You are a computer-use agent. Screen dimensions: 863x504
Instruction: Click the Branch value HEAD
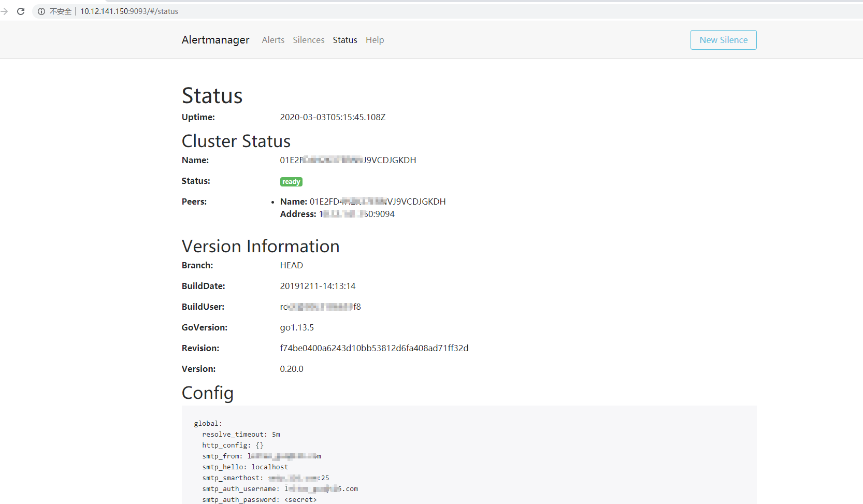point(292,265)
